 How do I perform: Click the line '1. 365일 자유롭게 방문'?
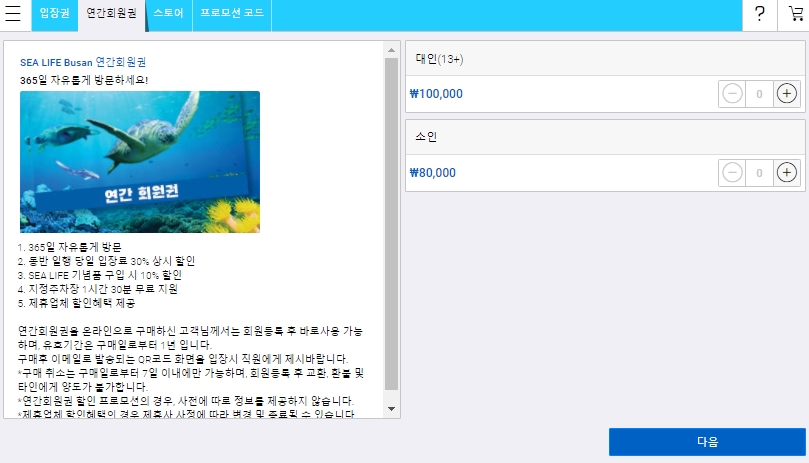70,247
